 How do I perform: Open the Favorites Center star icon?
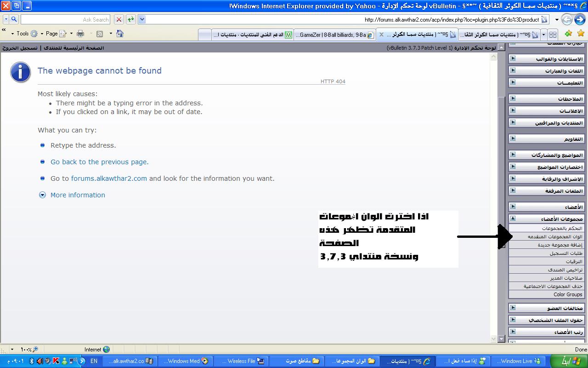pyautogui.click(x=580, y=34)
